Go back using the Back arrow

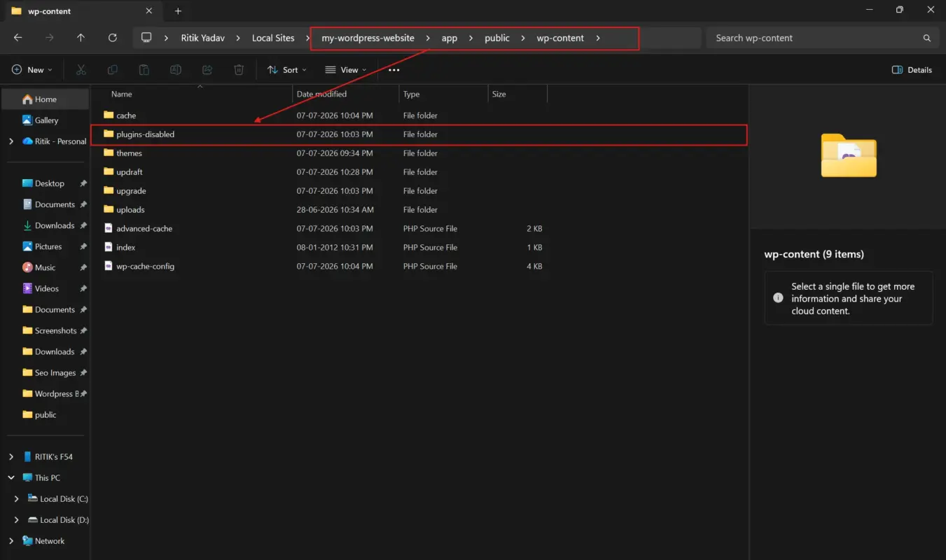[18, 38]
